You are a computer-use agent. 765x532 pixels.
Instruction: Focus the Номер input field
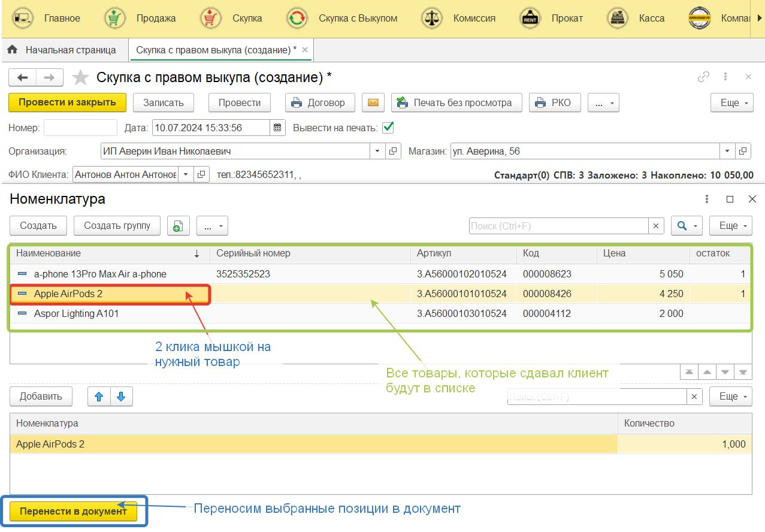click(x=80, y=128)
